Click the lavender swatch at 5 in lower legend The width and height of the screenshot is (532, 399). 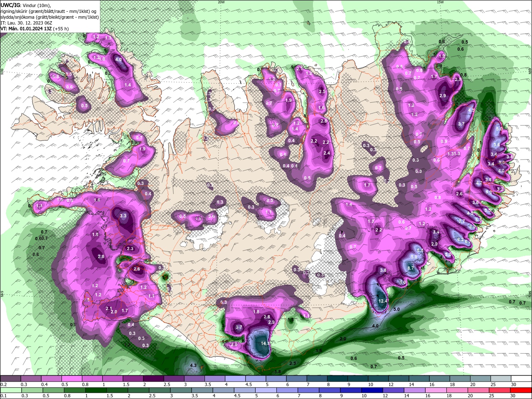(x=266, y=390)
